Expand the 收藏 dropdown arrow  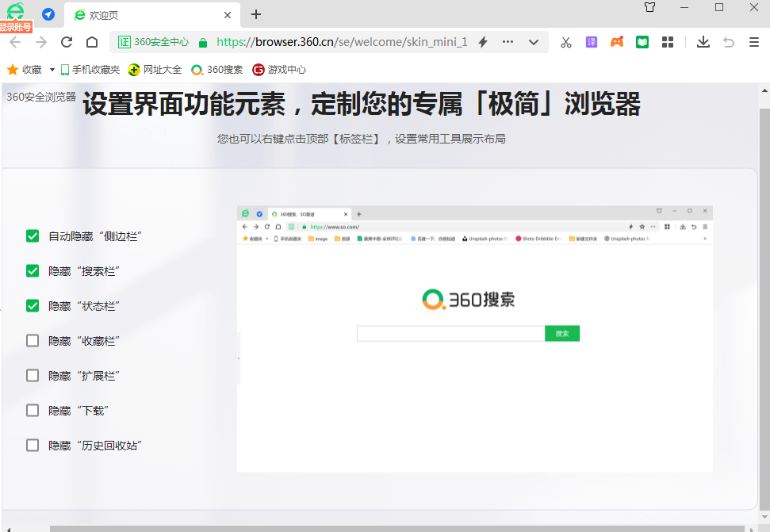[52, 70]
